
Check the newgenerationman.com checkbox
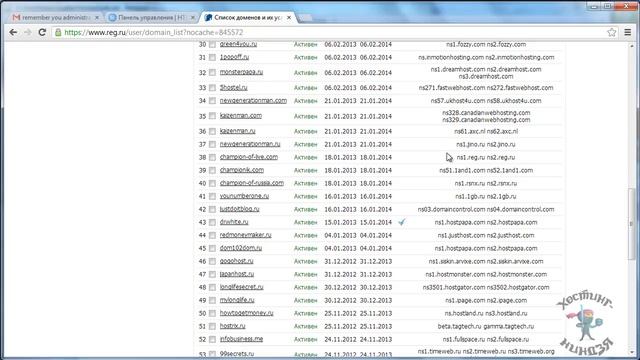(x=212, y=101)
